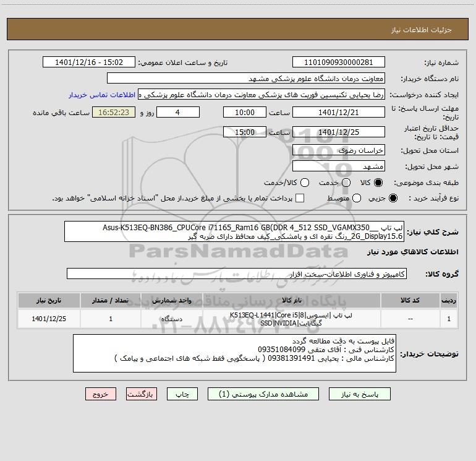The width and height of the screenshot is (476, 461).
Task: Click the product group field کامپیوتر و فناوری
Action: [x=237, y=274]
